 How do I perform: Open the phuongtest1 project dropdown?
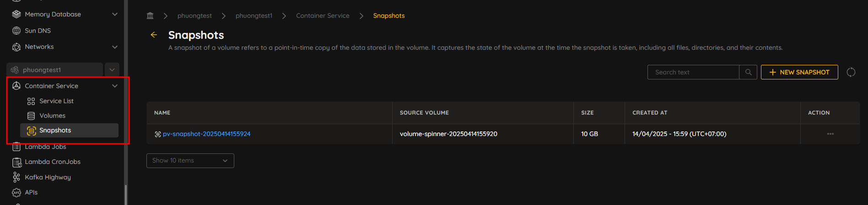pos(112,70)
